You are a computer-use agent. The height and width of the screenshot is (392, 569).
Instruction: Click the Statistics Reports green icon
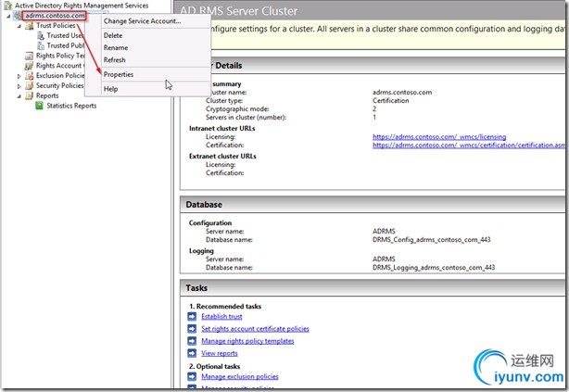pyautogui.click(x=39, y=106)
